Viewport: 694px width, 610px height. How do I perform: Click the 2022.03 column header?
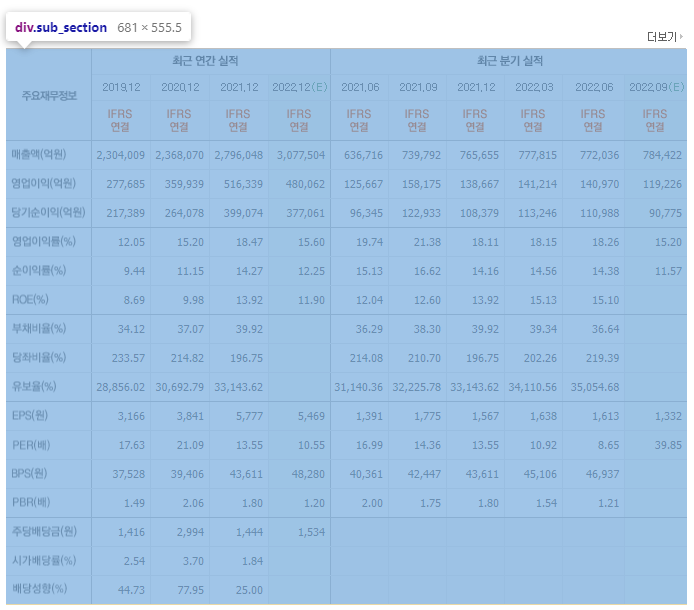[x=534, y=87]
